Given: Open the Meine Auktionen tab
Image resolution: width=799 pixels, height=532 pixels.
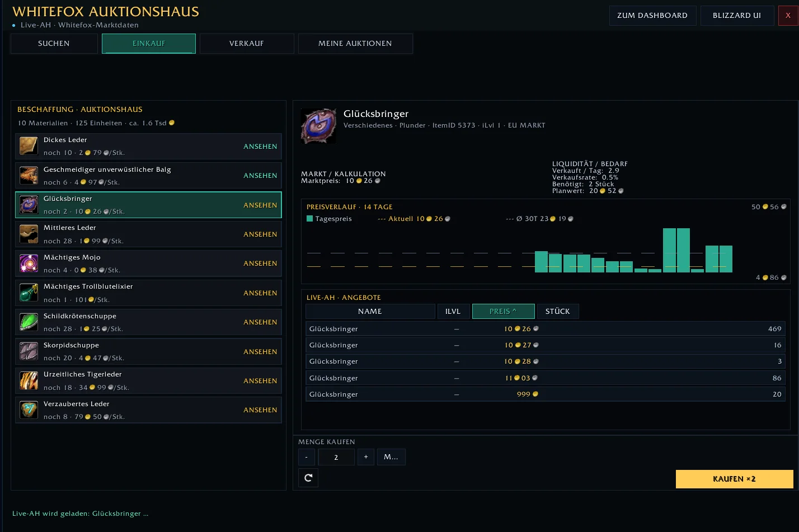Looking at the screenshot, I should [x=355, y=44].
